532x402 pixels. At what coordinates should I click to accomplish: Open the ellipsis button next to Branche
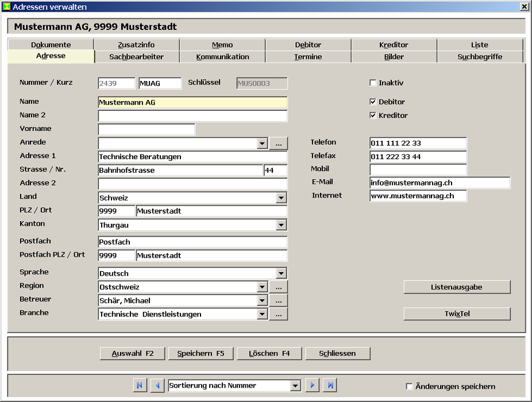tap(278, 315)
